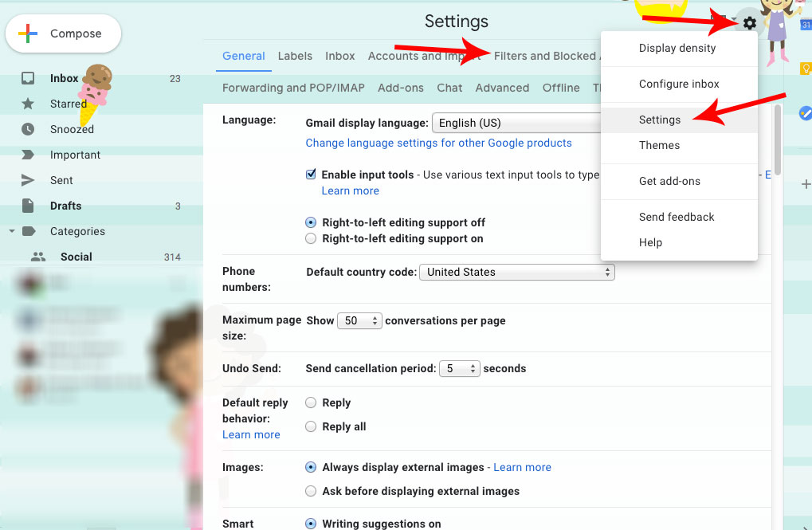Click the Social people icon
The height and width of the screenshot is (530, 812).
point(38,257)
